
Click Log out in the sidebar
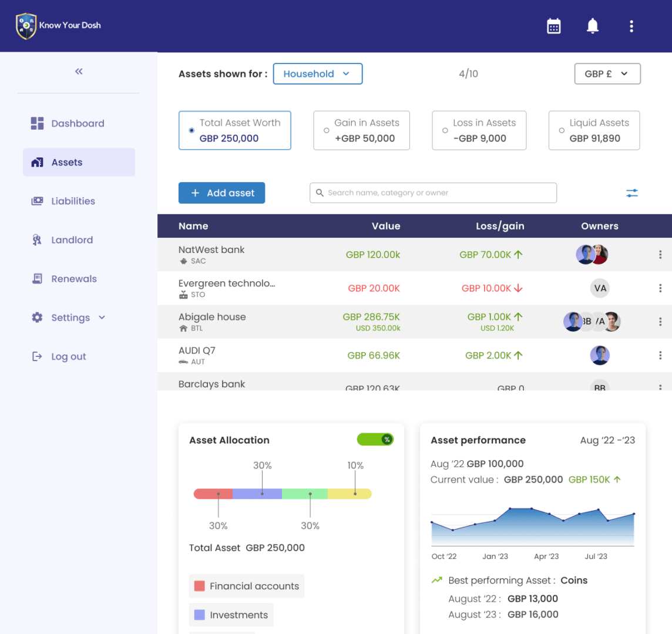(x=69, y=356)
